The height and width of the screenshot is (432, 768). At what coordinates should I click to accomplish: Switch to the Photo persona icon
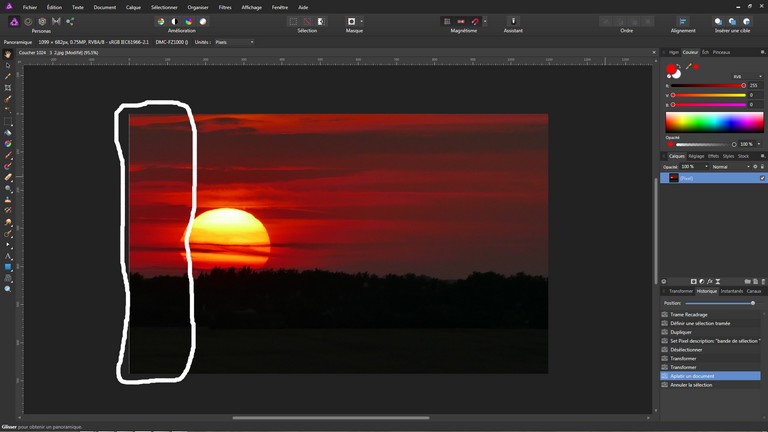tap(14, 22)
